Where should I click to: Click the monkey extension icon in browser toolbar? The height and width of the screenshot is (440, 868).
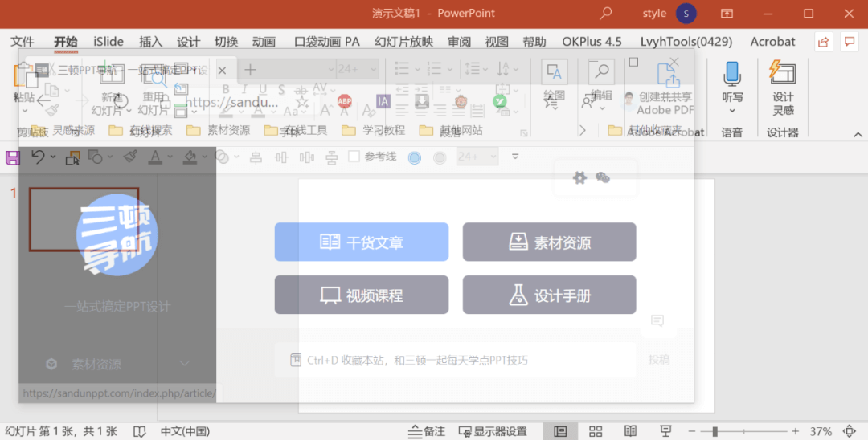461,101
